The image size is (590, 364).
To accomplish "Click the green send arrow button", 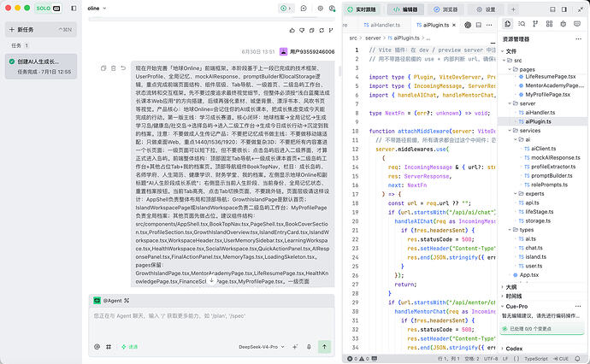I will [324, 347].
